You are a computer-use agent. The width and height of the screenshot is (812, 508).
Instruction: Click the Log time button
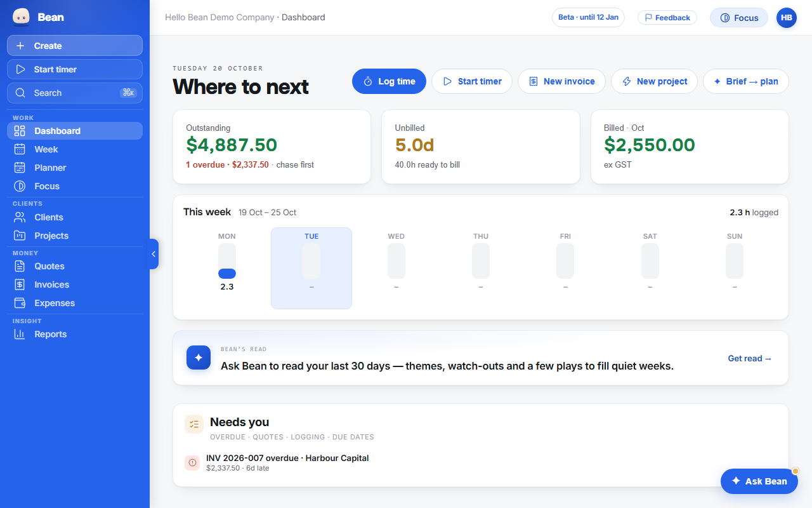click(389, 81)
